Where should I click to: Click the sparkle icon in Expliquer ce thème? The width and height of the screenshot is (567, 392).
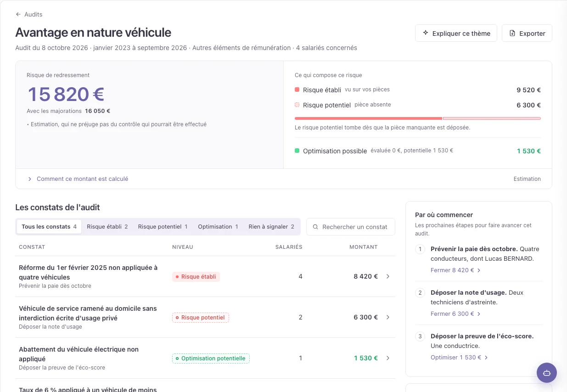pyautogui.click(x=426, y=33)
